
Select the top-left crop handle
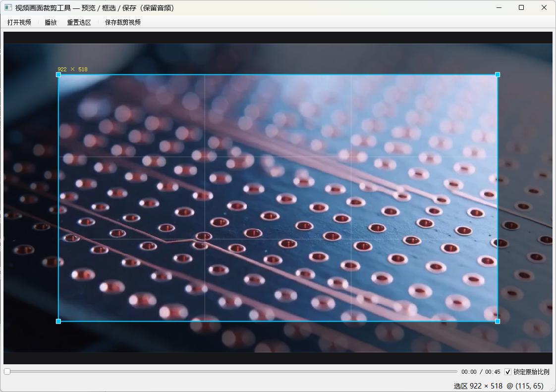58,75
